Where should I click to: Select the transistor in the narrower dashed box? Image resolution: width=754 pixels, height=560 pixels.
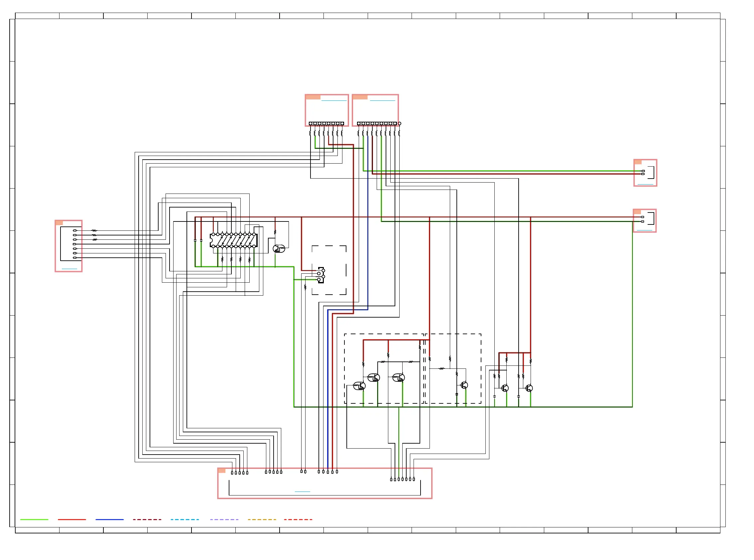point(464,385)
